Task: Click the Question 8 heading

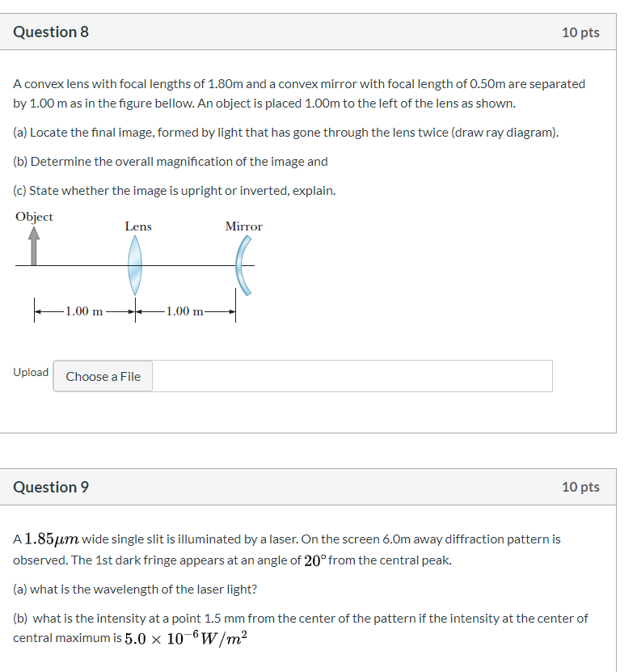Action: click(51, 32)
